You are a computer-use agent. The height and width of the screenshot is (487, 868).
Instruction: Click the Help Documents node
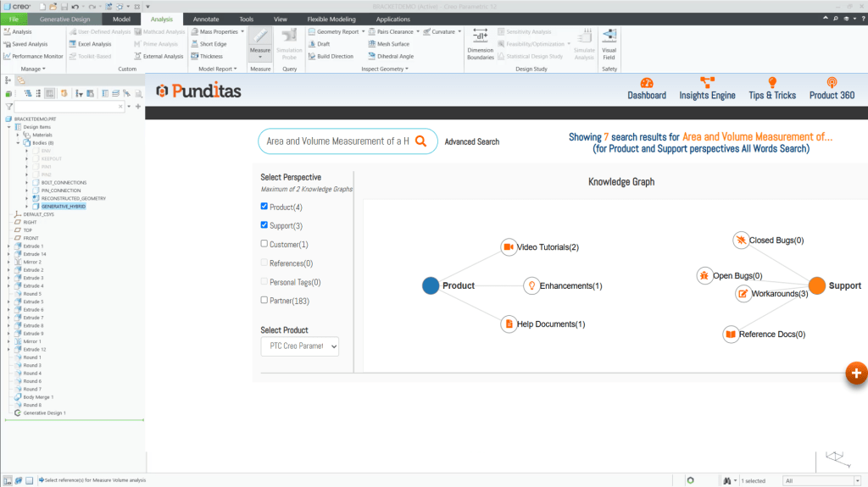509,324
